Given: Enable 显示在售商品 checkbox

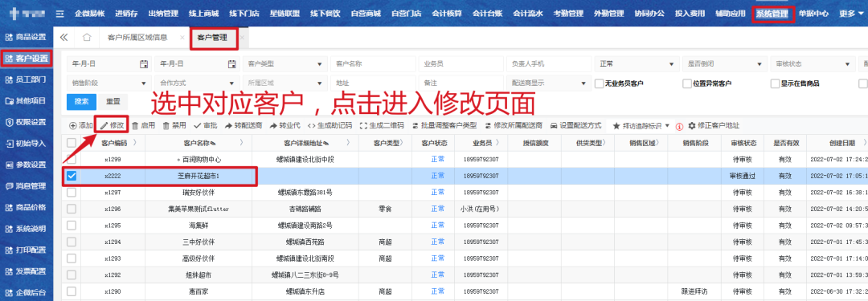Looking at the screenshot, I should tap(775, 83).
